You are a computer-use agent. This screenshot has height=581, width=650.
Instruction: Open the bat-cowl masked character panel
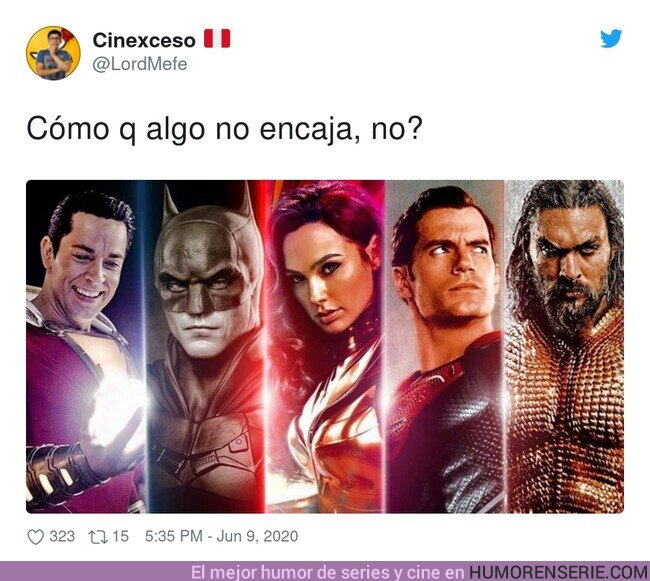coord(206,346)
